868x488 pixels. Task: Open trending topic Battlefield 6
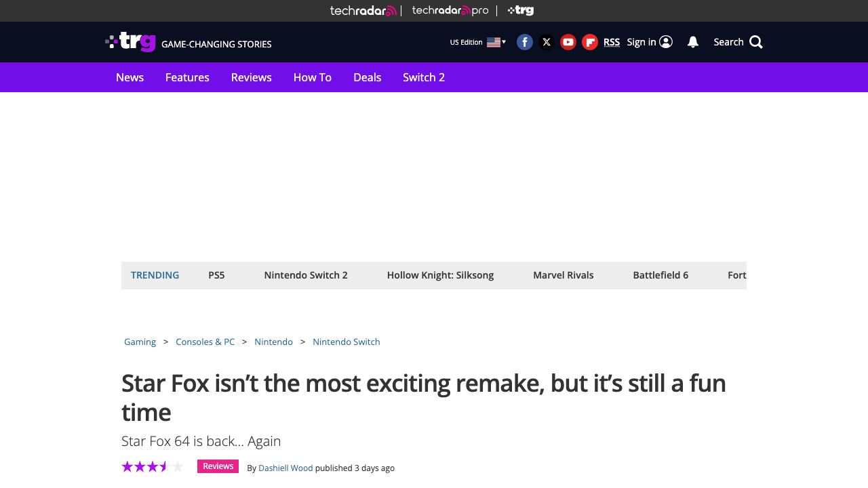[x=660, y=275]
